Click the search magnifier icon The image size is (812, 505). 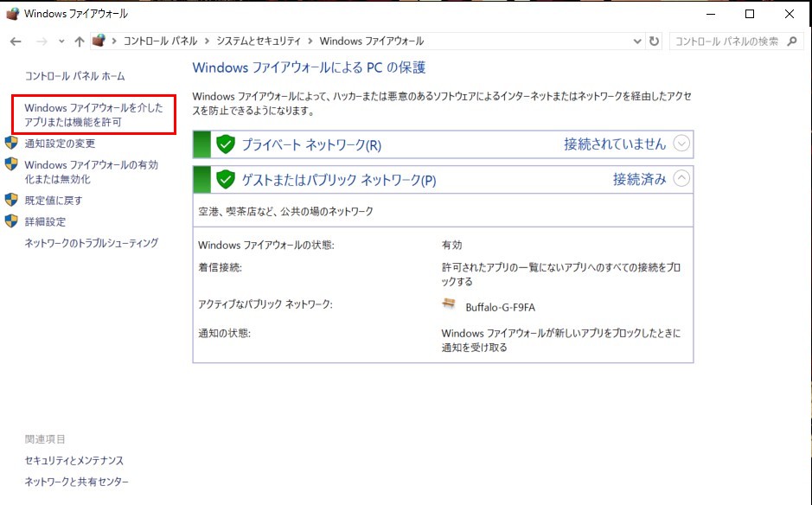tap(791, 42)
